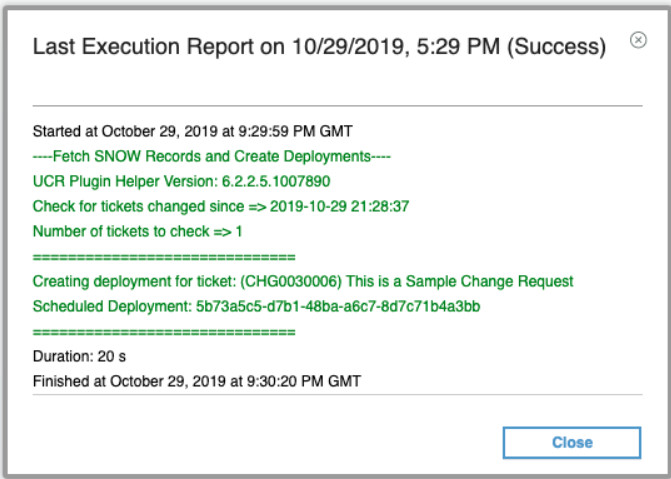Select the 'Started at October 29' line
The height and width of the screenshot is (479, 671).
coord(192,131)
